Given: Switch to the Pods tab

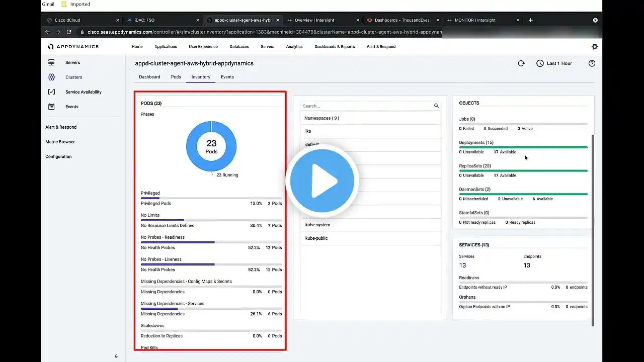Looking at the screenshot, I should coord(176,77).
